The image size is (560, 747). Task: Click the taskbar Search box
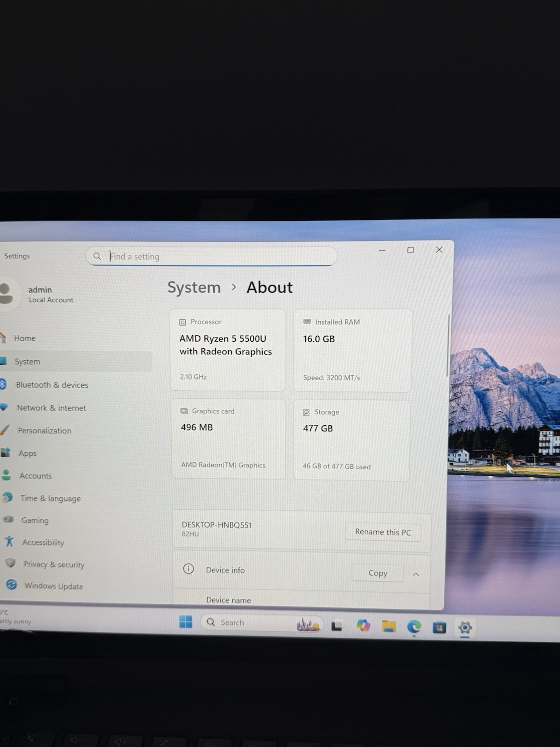pyautogui.click(x=261, y=622)
